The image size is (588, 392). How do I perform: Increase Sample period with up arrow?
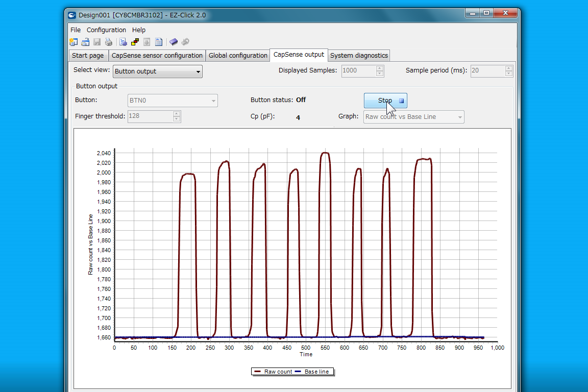(509, 68)
